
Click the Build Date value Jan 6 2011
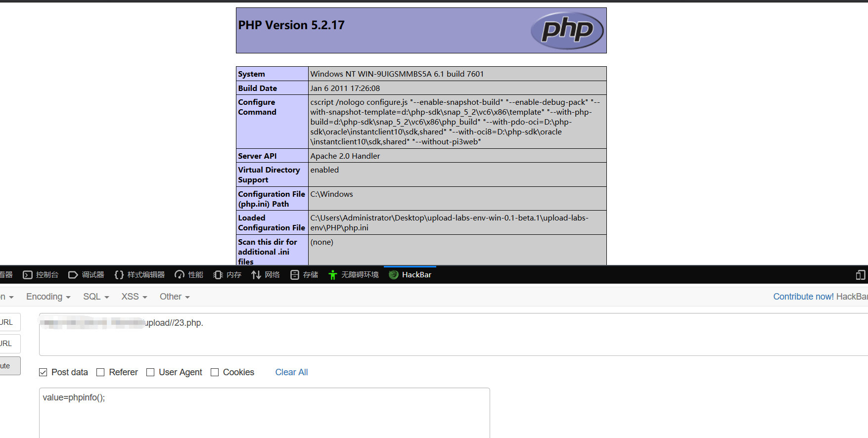[x=345, y=88]
